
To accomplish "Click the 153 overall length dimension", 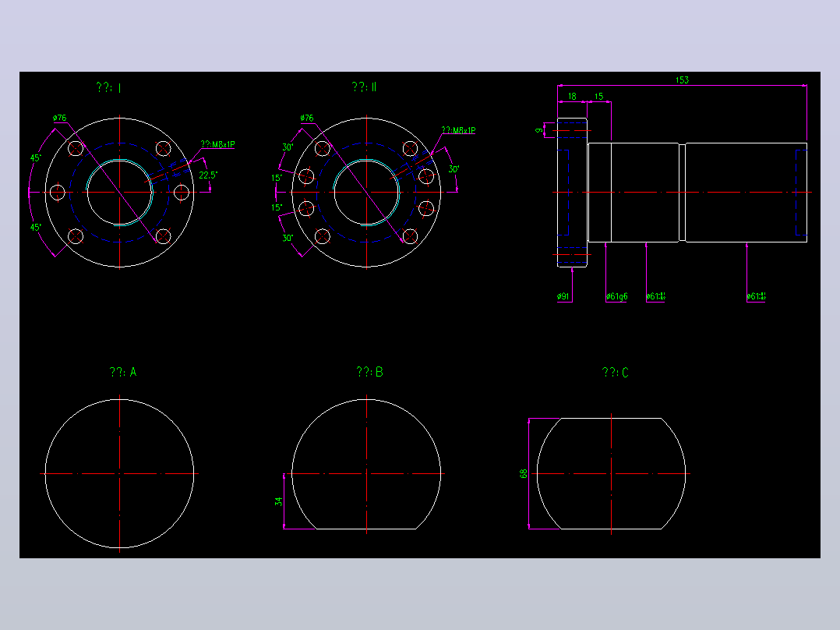I will [x=682, y=80].
